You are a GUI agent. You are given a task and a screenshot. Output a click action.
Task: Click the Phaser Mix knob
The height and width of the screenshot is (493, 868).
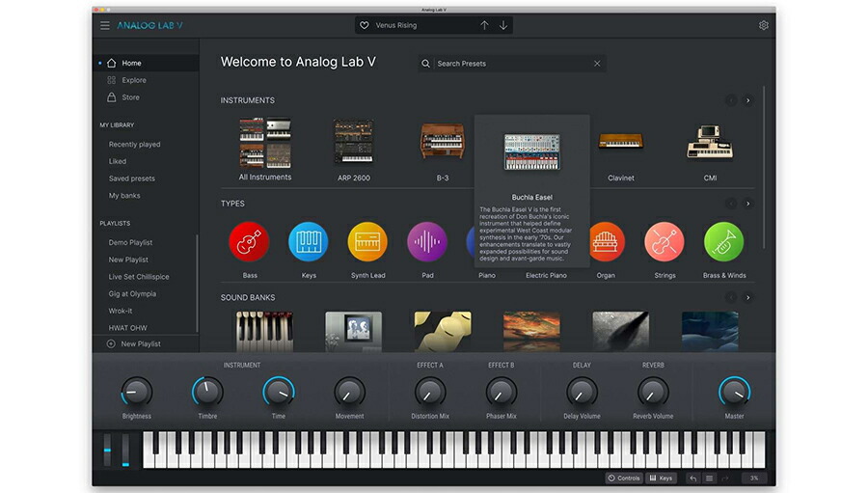pyautogui.click(x=501, y=393)
